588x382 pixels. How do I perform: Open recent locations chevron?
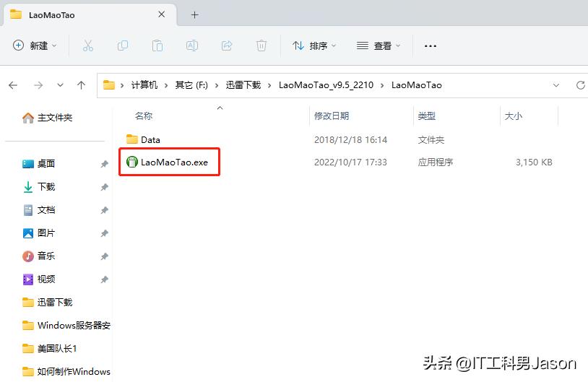point(60,85)
